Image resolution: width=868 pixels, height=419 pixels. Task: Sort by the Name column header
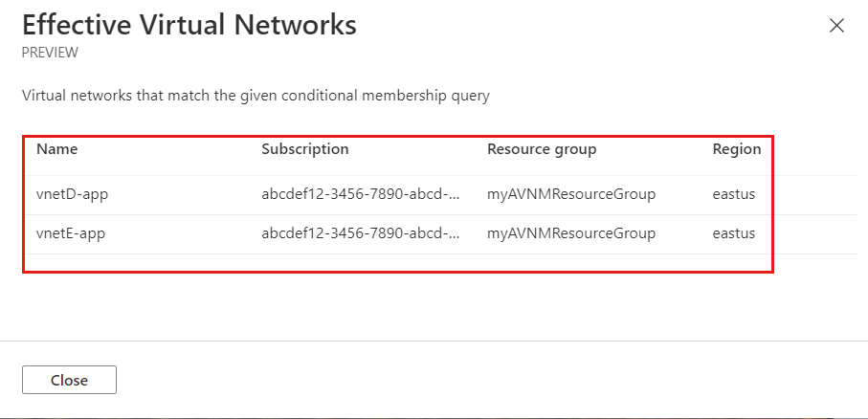(x=56, y=149)
